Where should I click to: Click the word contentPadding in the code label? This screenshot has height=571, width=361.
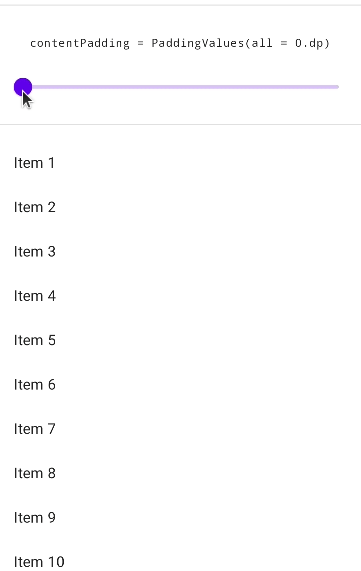[x=80, y=43]
